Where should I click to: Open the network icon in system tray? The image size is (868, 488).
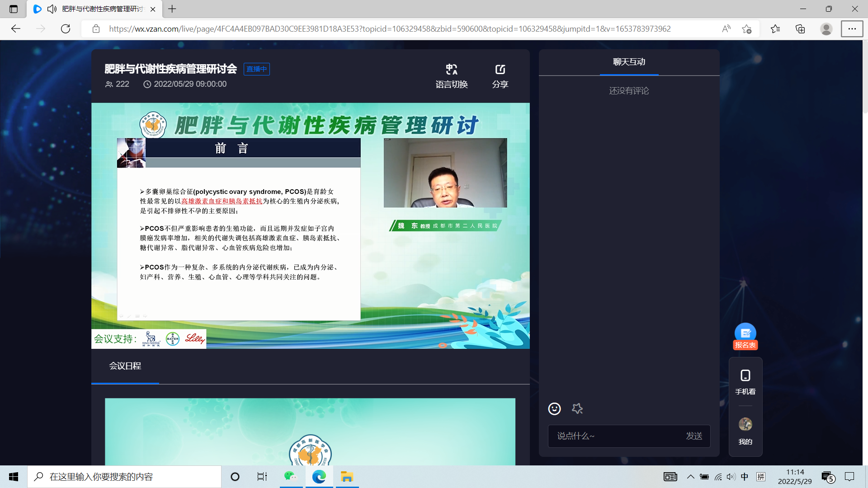pyautogui.click(x=718, y=477)
